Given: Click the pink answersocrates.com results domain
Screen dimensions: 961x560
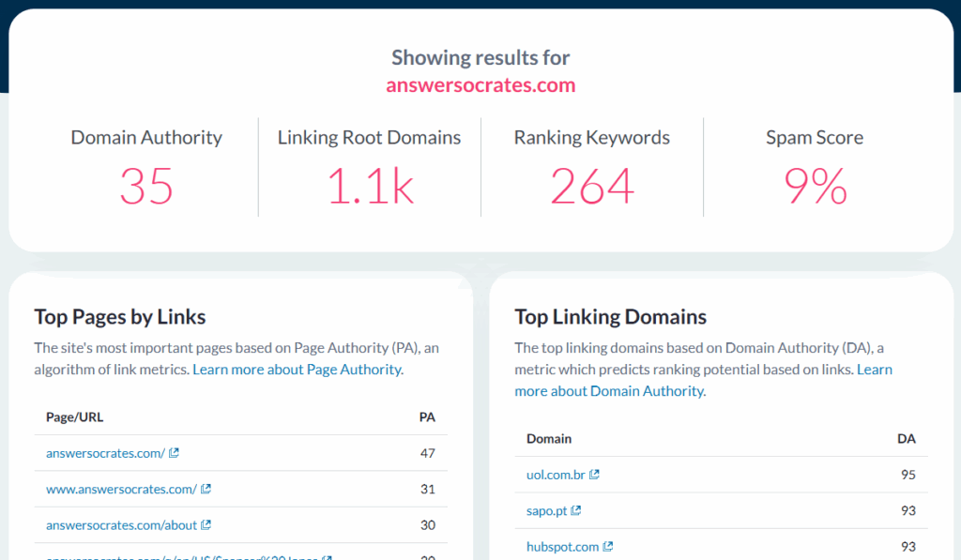Looking at the screenshot, I should pos(480,85).
